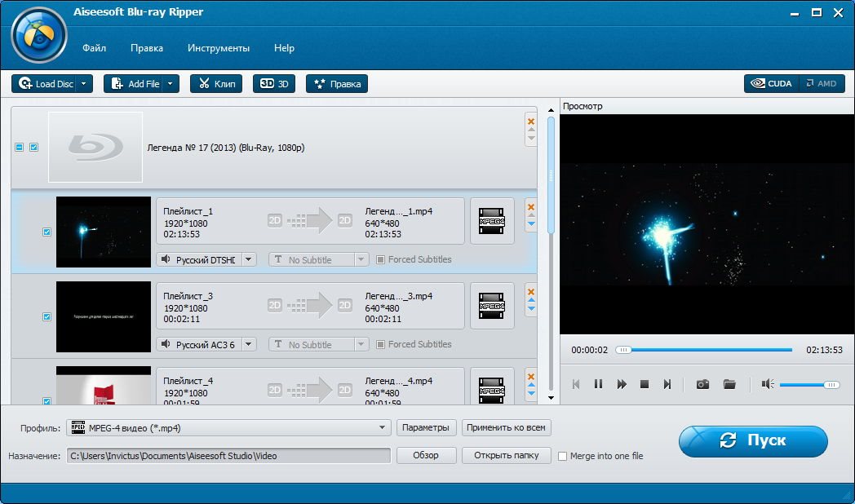Mute the preview with the speaker icon
855x504 pixels.
(768, 384)
